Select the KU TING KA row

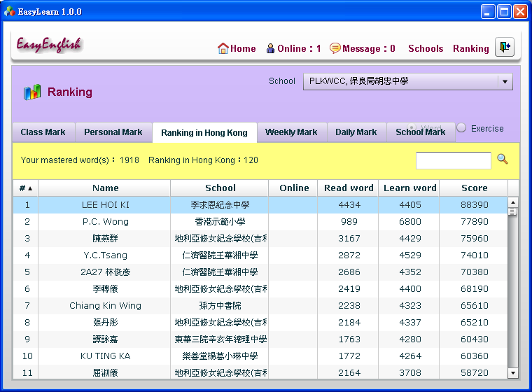coord(260,356)
